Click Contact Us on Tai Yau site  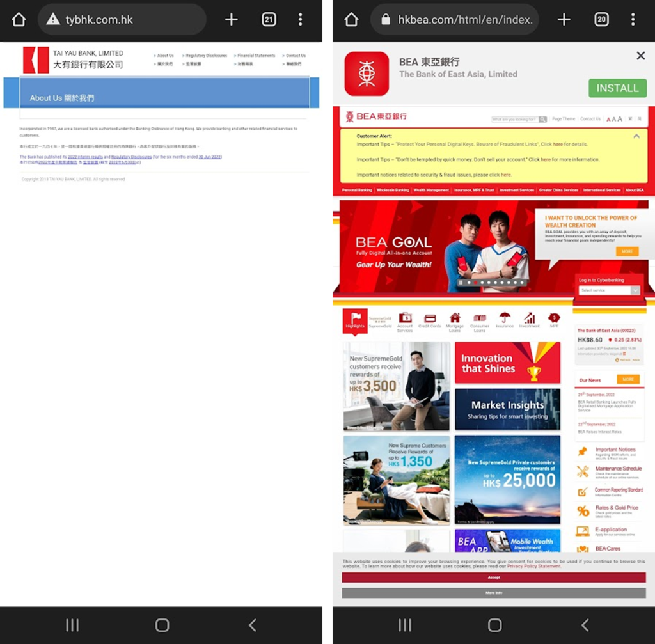click(294, 56)
